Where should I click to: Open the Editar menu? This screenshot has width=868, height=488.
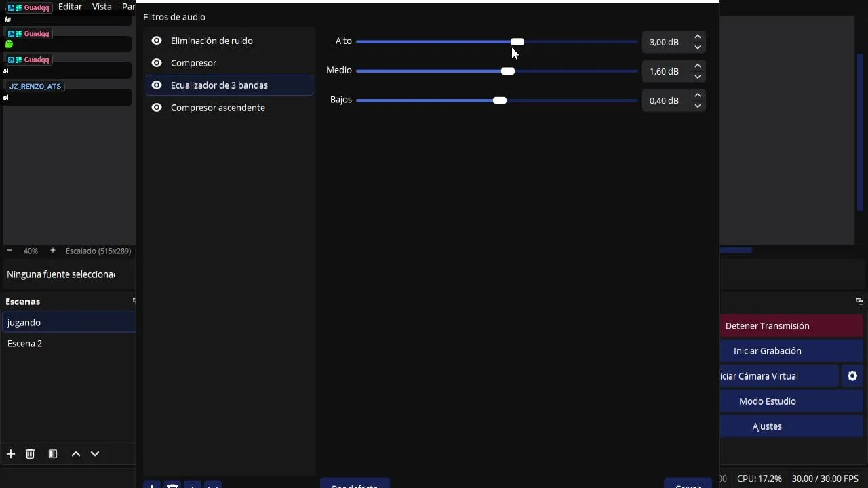tap(70, 7)
